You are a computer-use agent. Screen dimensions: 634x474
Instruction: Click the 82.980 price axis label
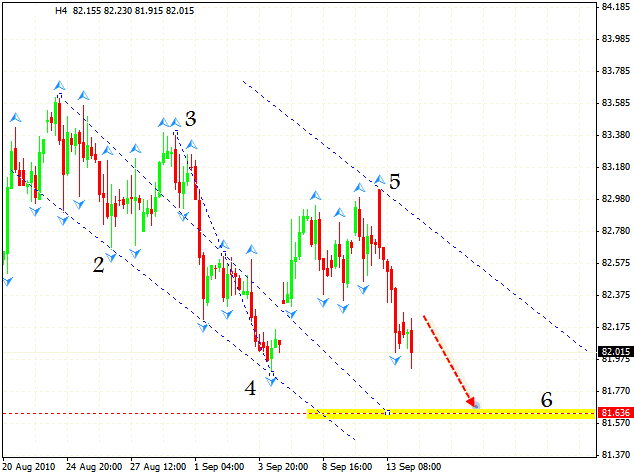[616, 199]
